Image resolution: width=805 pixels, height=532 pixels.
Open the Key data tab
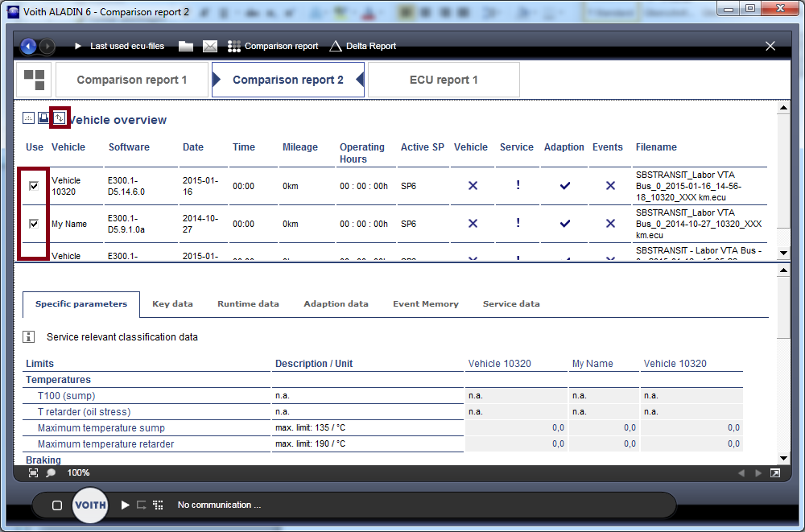point(172,304)
